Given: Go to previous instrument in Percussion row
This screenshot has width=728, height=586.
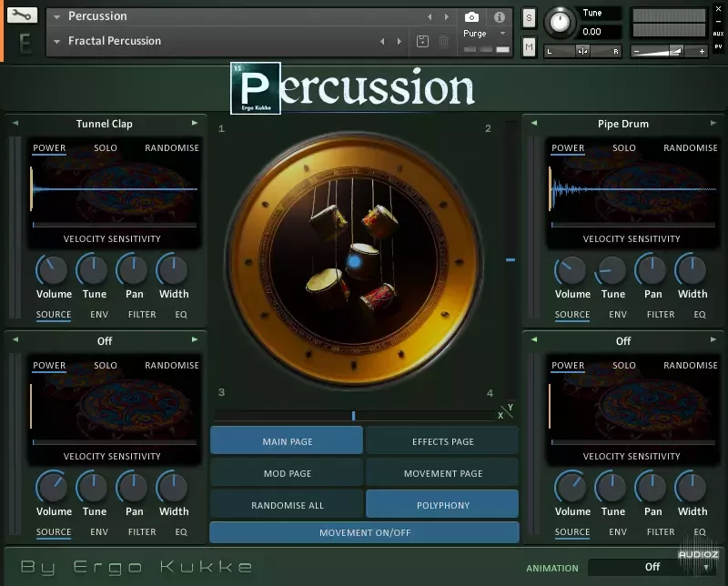Looking at the screenshot, I should point(430,16).
